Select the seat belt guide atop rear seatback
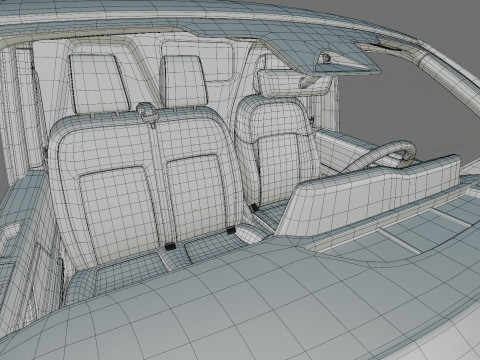This screenshot has height=360, width=480. point(147,113)
